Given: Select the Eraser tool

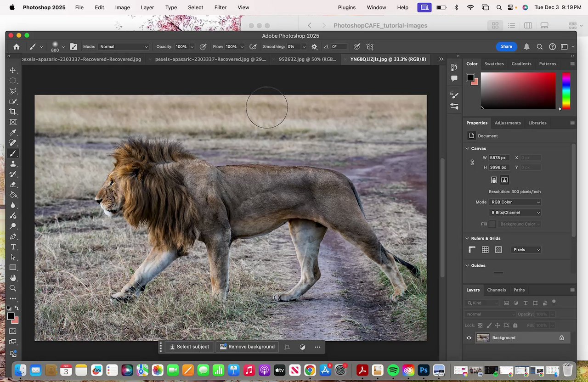Looking at the screenshot, I should click(x=13, y=185).
